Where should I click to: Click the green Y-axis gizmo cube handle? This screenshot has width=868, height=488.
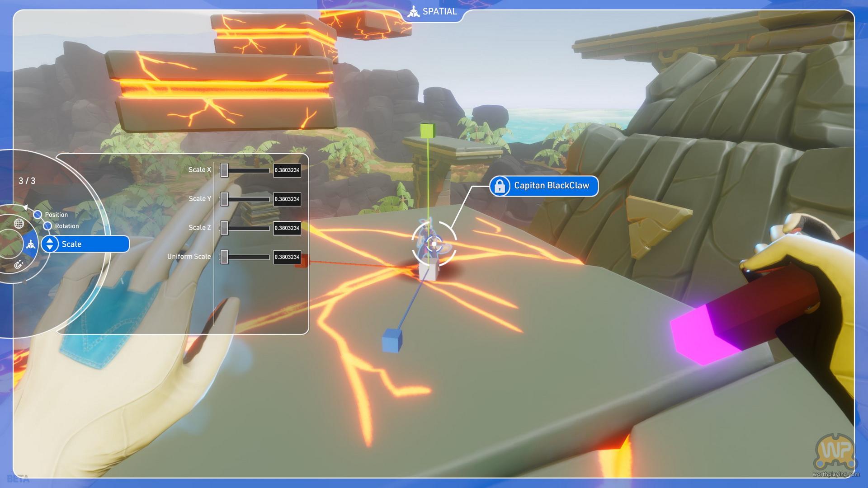[427, 131]
